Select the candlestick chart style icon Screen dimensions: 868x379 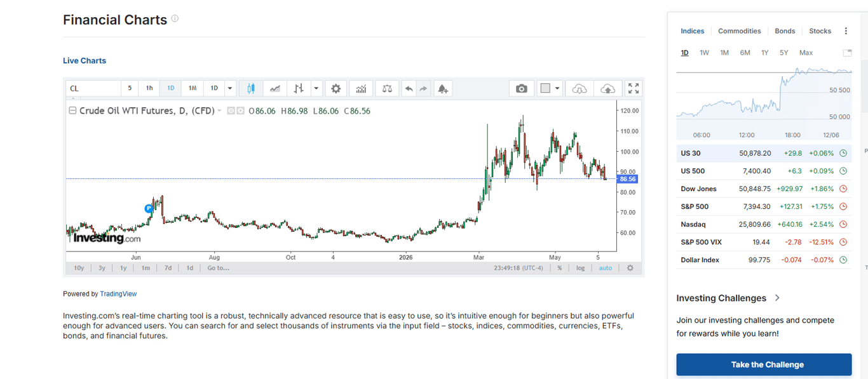click(251, 88)
